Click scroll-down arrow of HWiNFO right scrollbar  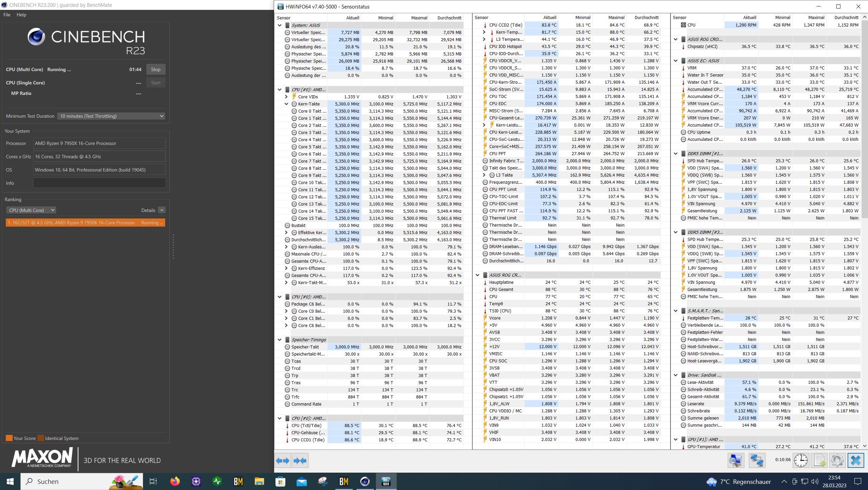pos(864,446)
